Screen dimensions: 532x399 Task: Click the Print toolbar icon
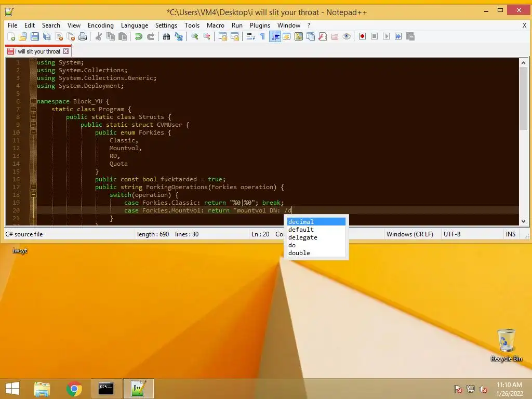coord(83,36)
